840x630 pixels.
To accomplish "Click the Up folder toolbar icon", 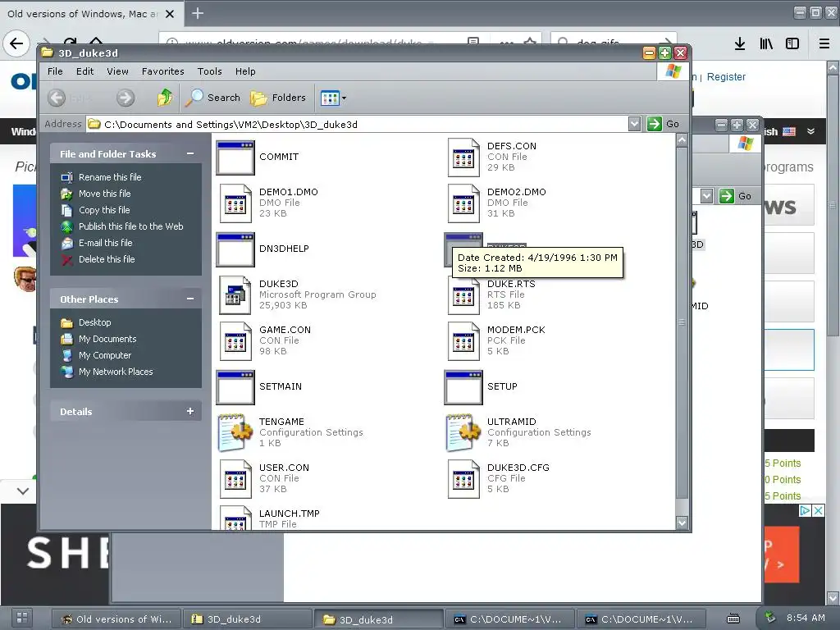I will pos(165,98).
